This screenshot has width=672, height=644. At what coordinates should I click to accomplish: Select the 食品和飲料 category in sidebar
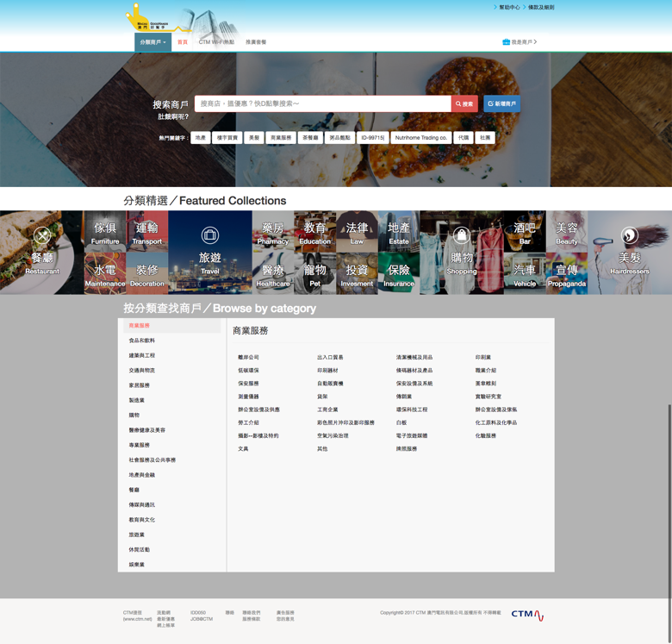click(142, 341)
